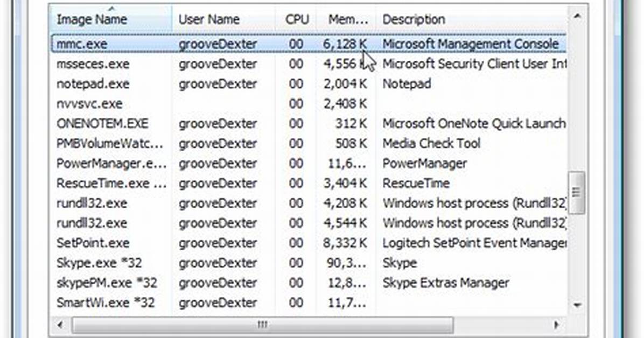This screenshot has height=338, width=644.
Task: Click the PowerManager description cell
Action: 425,163
